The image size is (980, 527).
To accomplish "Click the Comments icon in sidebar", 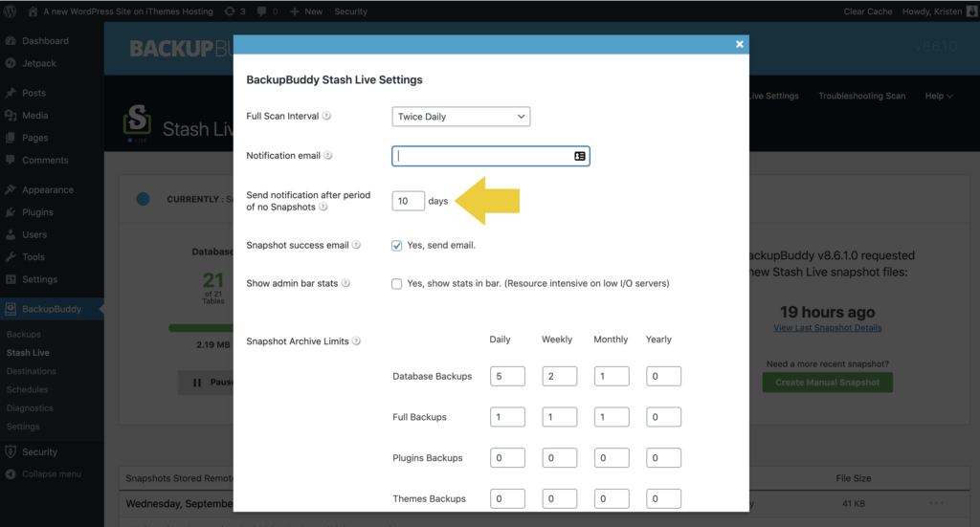I will (11, 160).
